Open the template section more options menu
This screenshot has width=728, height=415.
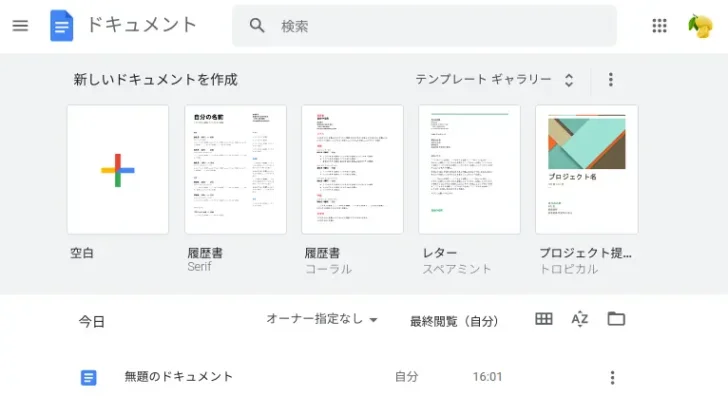[611, 80]
